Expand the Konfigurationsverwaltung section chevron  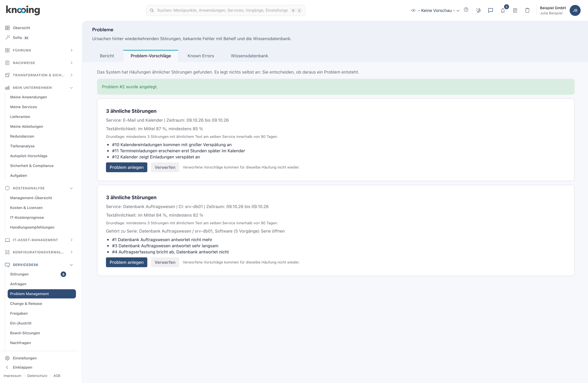[71, 252]
